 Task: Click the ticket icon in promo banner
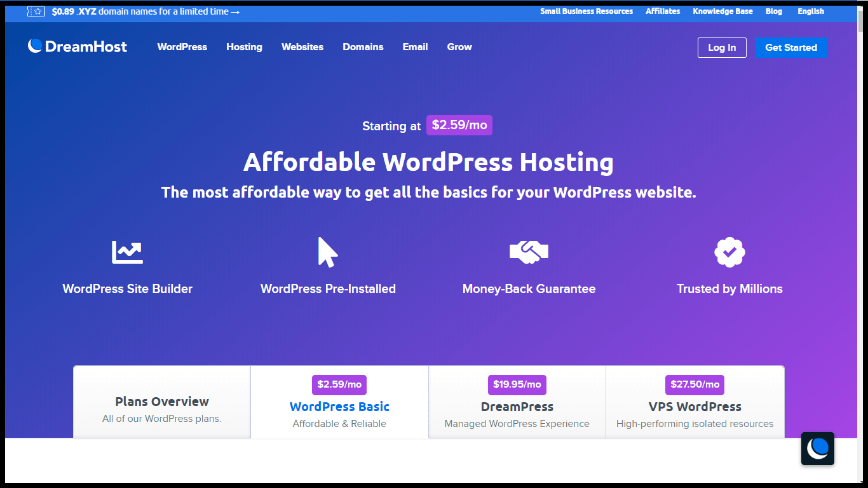click(36, 11)
